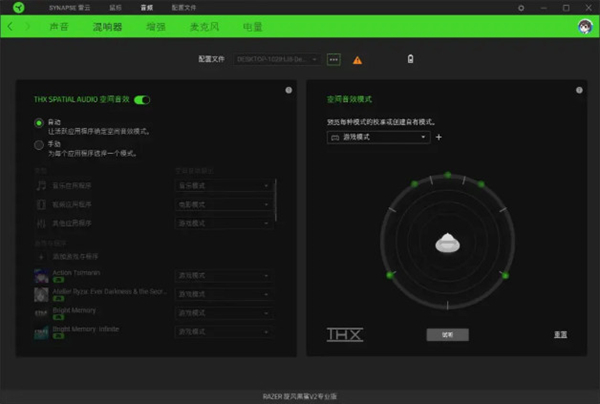The width and height of the screenshot is (600, 404).
Task: Toggle the THX Spatial Audio switch
Action: pyautogui.click(x=142, y=100)
